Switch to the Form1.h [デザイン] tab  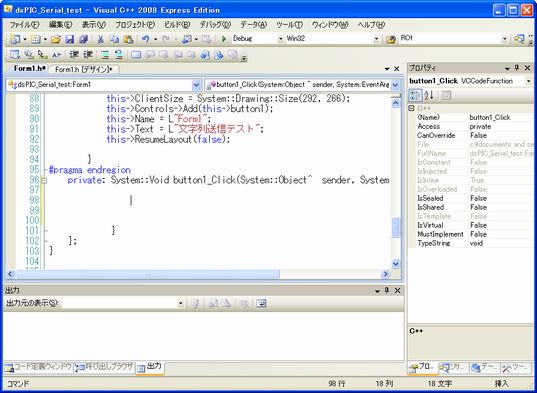(84, 69)
